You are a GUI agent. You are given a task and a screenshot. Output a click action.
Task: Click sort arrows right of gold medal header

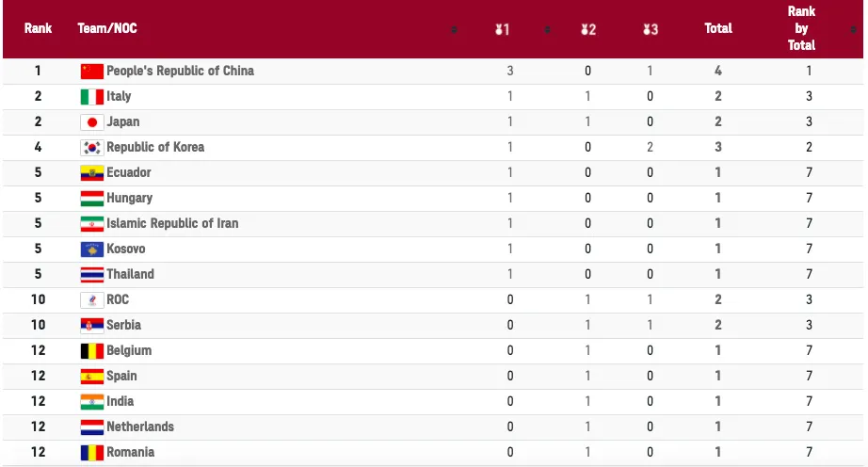click(x=547, y=29)
